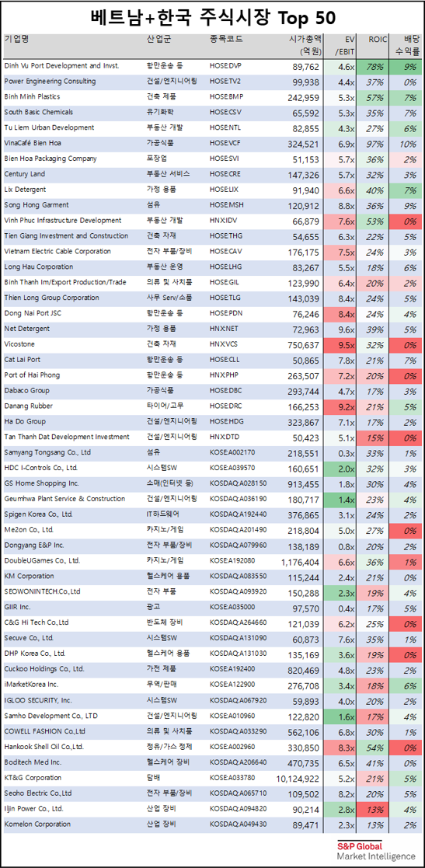Click the 9.5x EV/EBIT cell
The width and height of the screenshot is (425, 868).
pyautogui.click(x=340, y=345)
